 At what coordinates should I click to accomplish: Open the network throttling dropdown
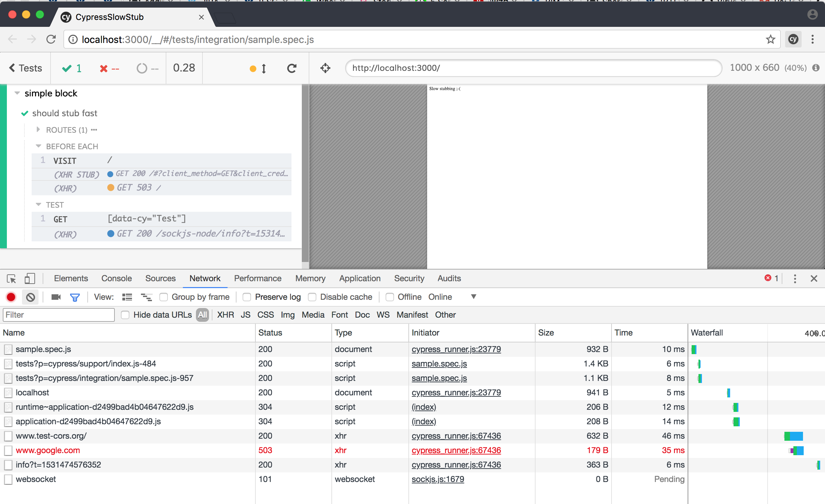(x=474, y=297)
